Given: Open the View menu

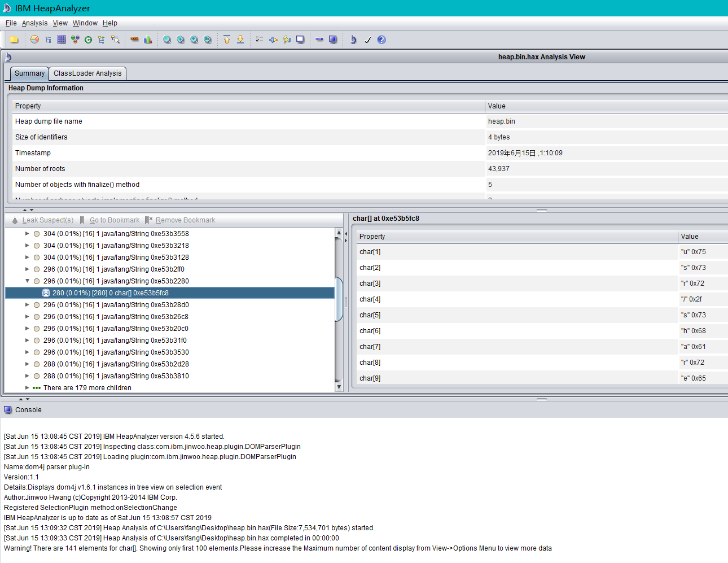Looking at the screenshot, I should point(60,23).
